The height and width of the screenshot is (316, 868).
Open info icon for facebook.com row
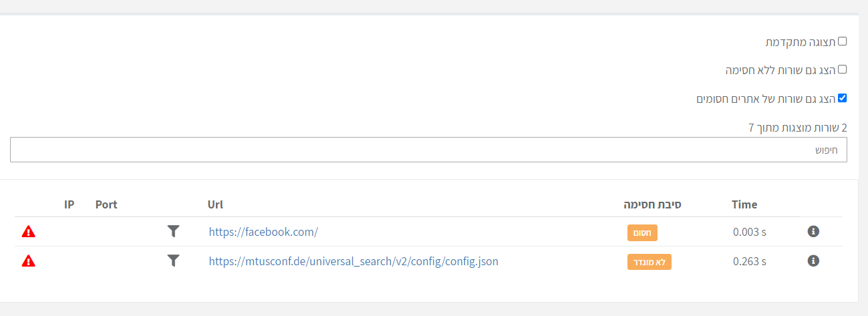click(813, 232)
